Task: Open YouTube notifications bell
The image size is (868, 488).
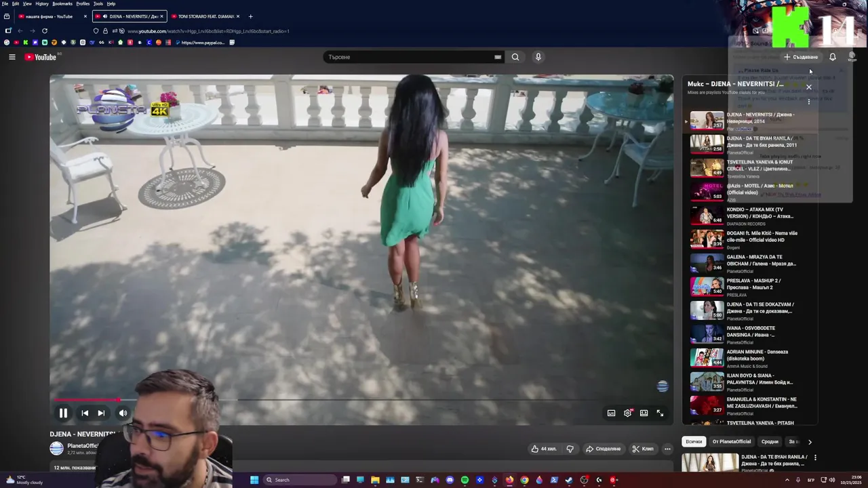Action: [x=833, y=57]
